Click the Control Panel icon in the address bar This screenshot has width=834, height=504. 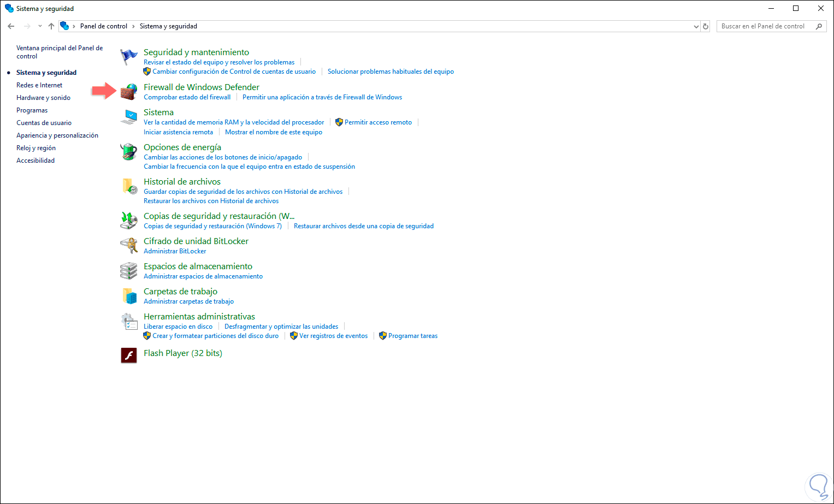click(64, 26)
